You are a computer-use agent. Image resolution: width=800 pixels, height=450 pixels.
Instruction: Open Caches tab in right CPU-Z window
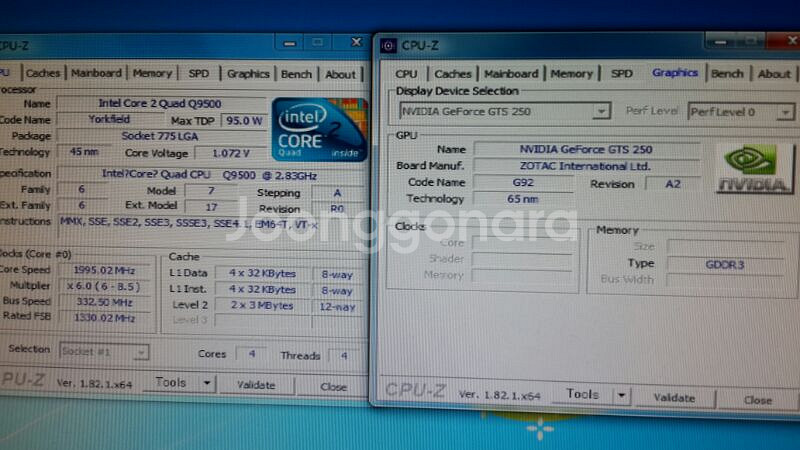[x=453, y=74]
